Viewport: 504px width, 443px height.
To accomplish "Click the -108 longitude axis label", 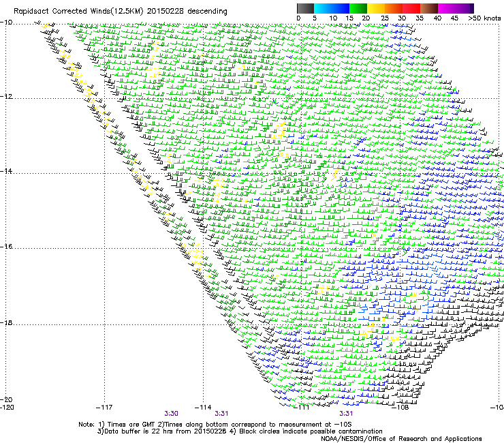I will [x=400, y=408].
